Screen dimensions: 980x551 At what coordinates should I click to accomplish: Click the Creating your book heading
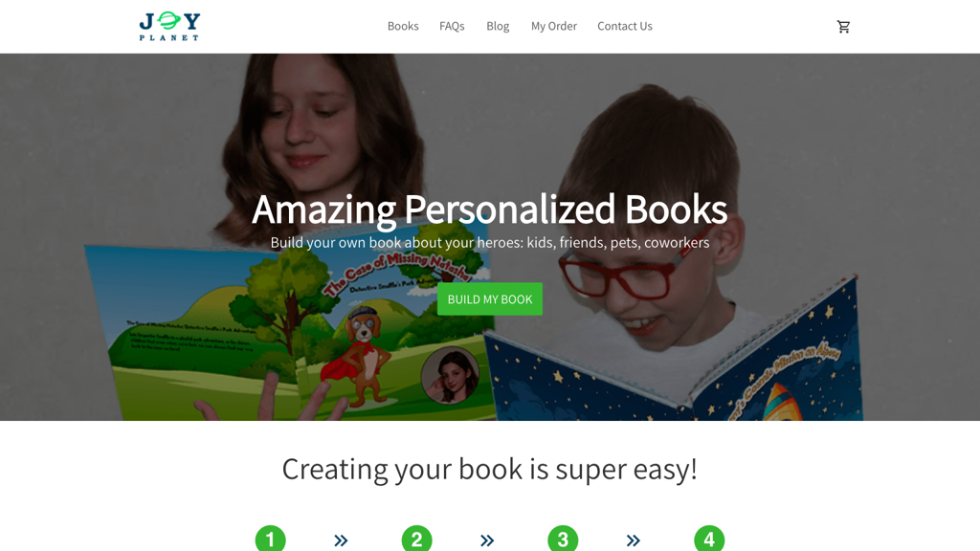[x=489, y=469]
